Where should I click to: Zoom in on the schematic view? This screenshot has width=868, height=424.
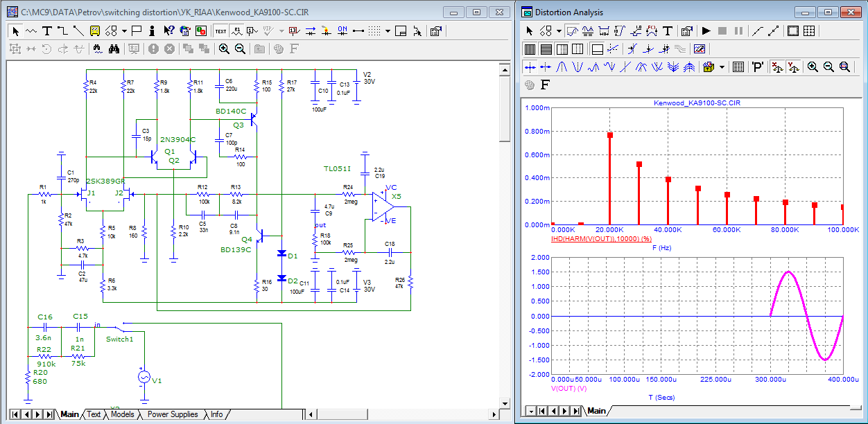click(x=224, y=48)
